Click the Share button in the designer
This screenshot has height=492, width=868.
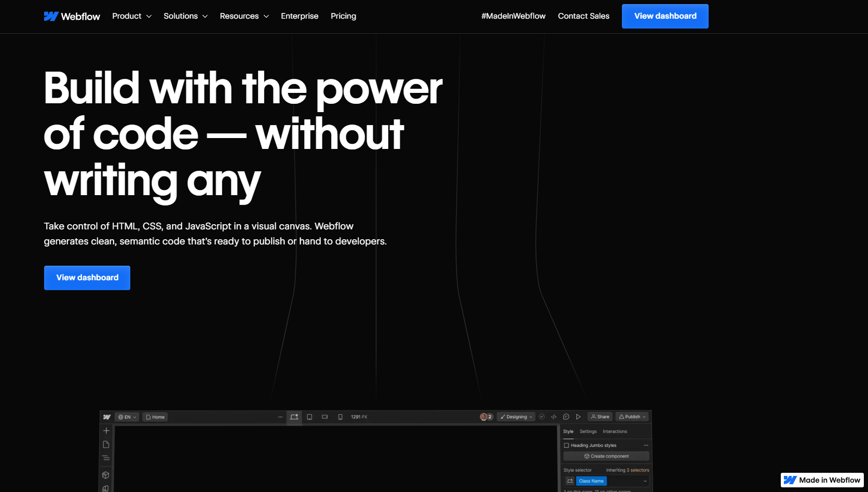pos(600,417)
